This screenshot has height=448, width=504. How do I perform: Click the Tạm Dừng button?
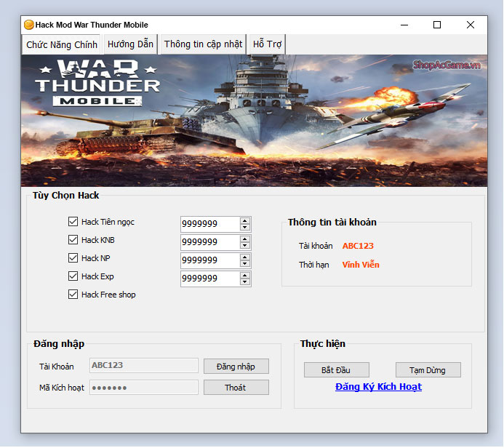(428, 370)
